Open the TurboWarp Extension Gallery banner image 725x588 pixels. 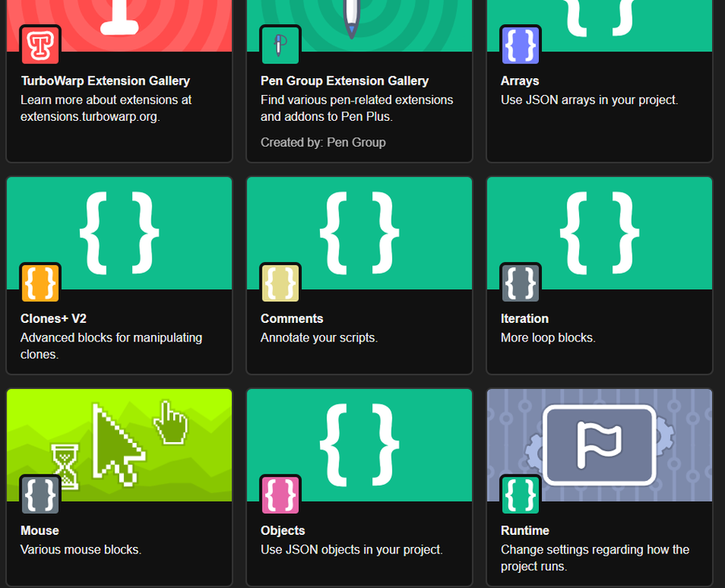119,26
